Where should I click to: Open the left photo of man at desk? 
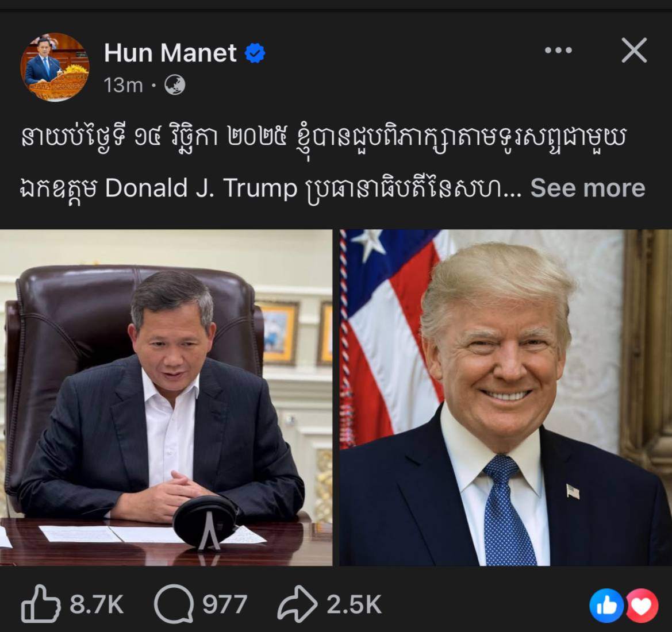[x=166, y=398]
